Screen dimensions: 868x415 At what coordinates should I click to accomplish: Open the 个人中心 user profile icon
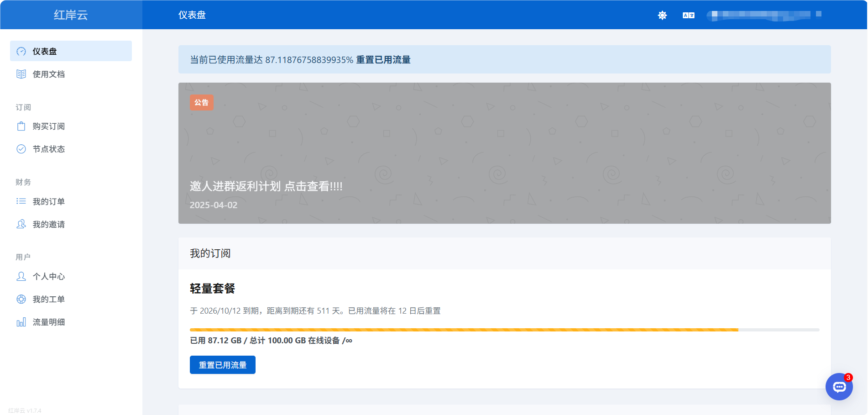click(x=21, y=276)
